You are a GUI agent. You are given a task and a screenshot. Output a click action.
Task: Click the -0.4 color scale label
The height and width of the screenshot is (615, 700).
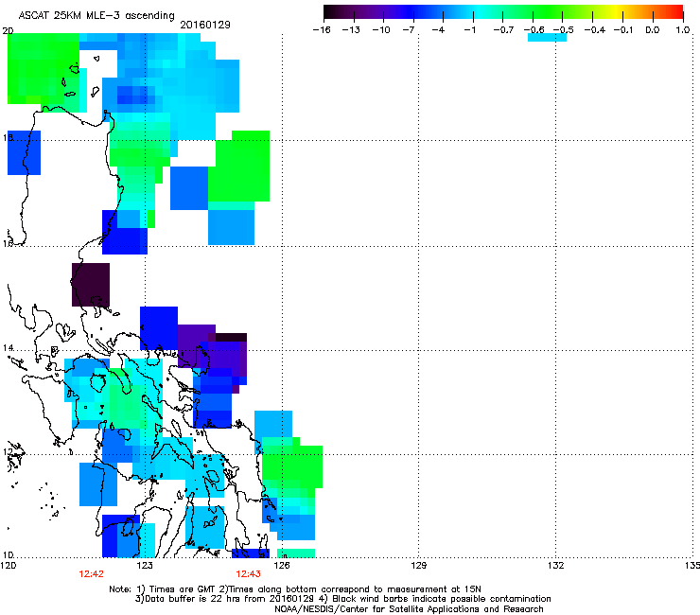coord(595,30)
